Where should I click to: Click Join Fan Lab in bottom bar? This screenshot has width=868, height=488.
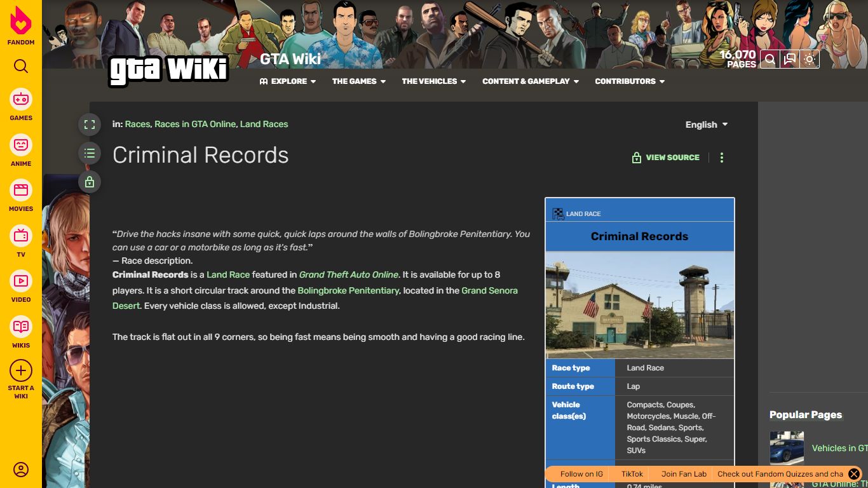(684, 474)
